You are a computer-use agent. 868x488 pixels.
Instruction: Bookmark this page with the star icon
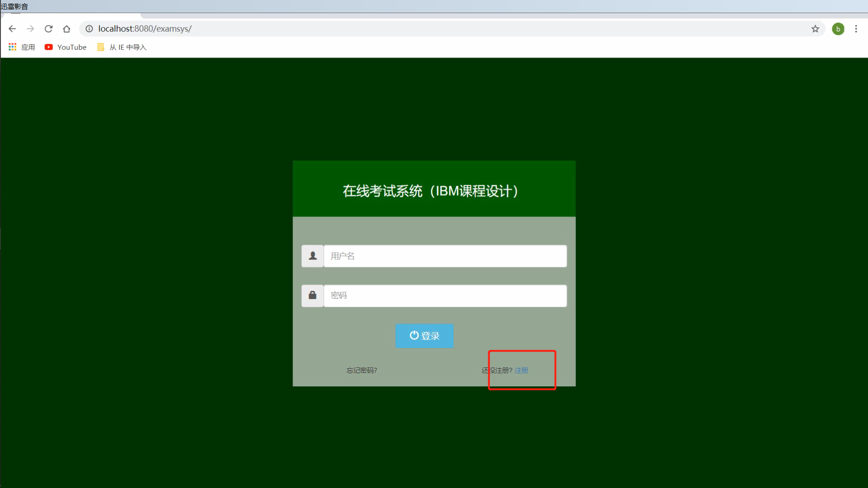point(815,29)
